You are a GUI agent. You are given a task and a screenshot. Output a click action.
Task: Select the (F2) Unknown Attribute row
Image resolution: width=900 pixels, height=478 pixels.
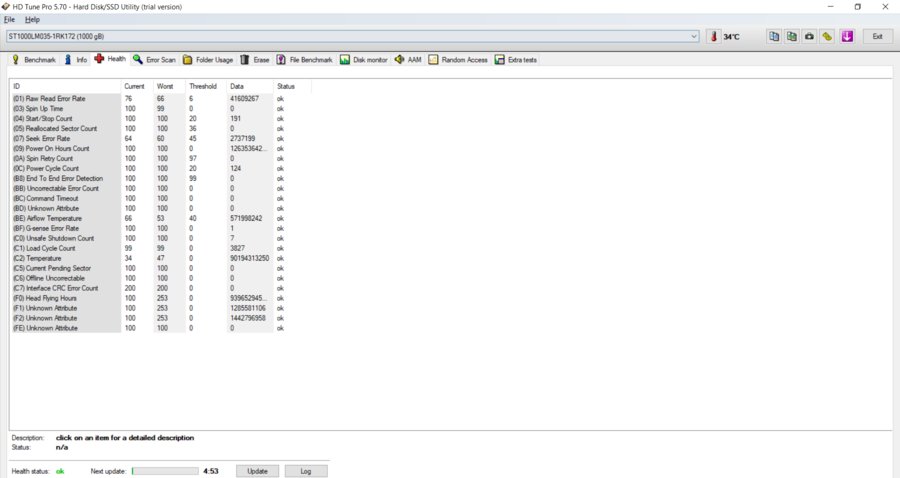pos(161,318)
